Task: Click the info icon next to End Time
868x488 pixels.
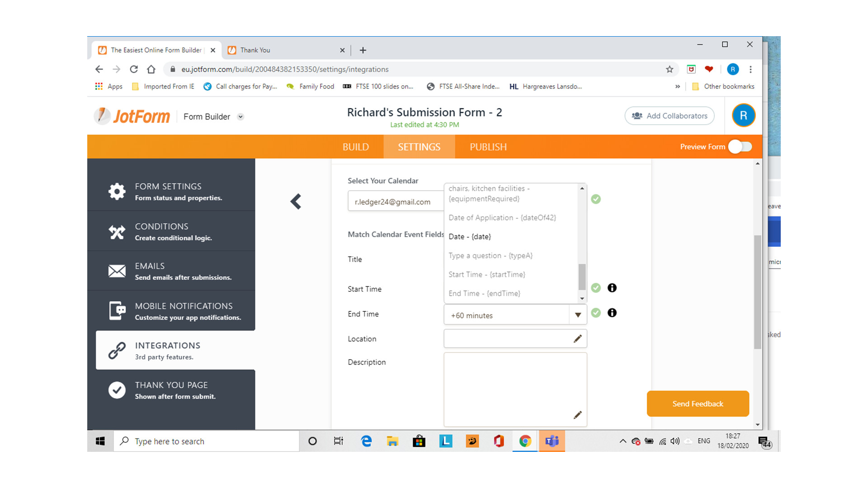Action: coord(612,313)
